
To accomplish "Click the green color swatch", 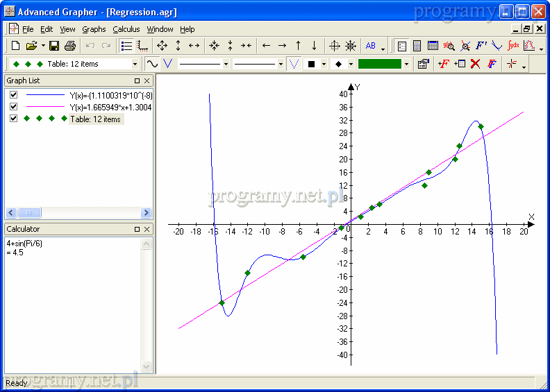I will click(x=379, y=64).
